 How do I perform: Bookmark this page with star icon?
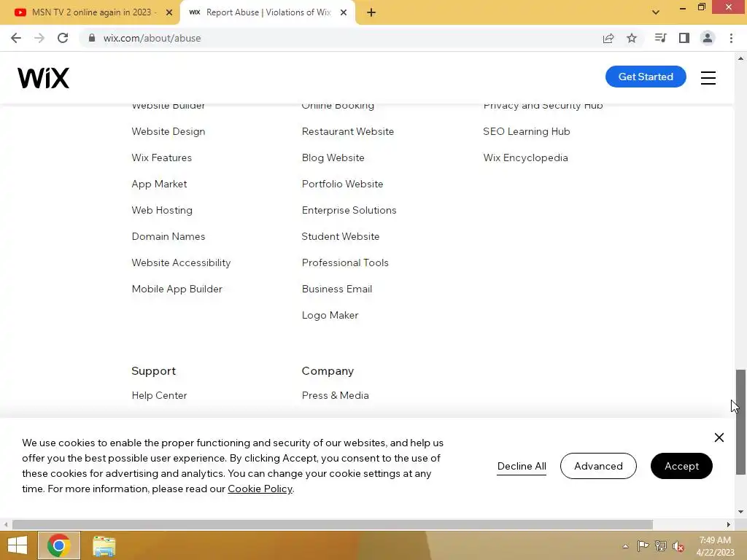pos(632,38)
